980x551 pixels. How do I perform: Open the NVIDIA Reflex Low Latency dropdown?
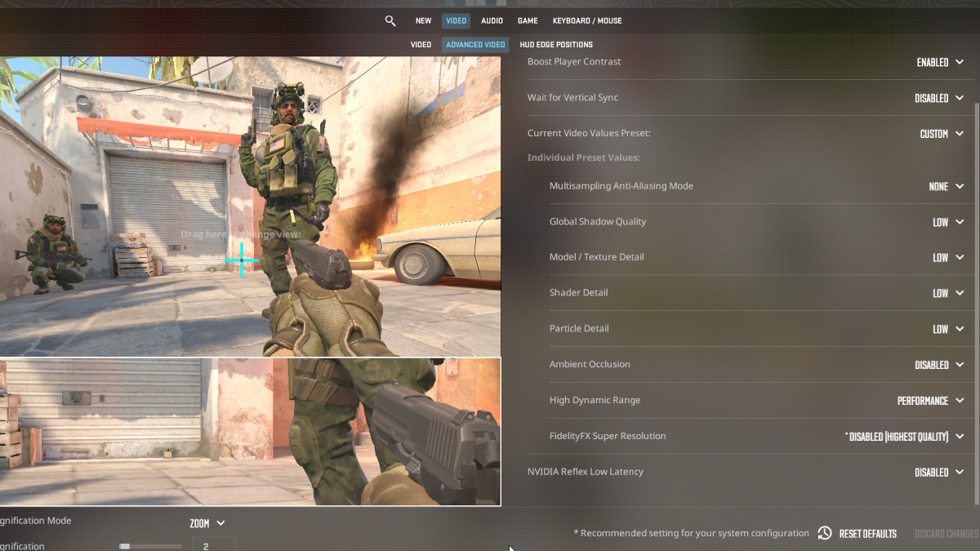pos(940,471)
